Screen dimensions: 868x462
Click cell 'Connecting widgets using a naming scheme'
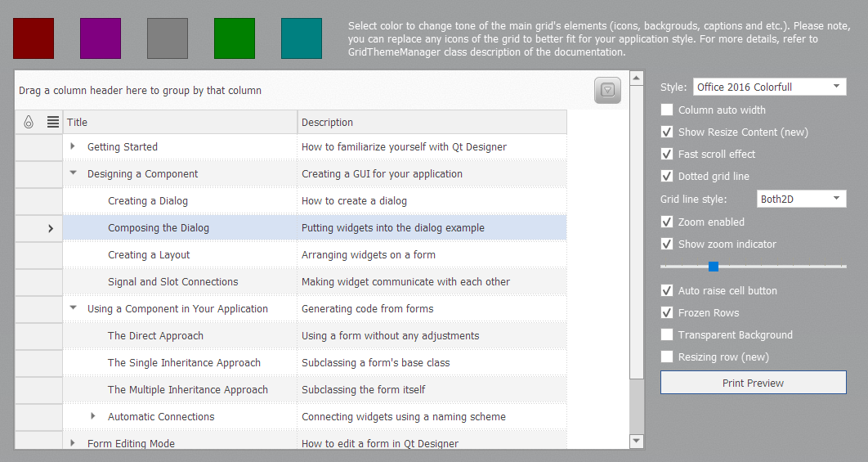point(432,416)
